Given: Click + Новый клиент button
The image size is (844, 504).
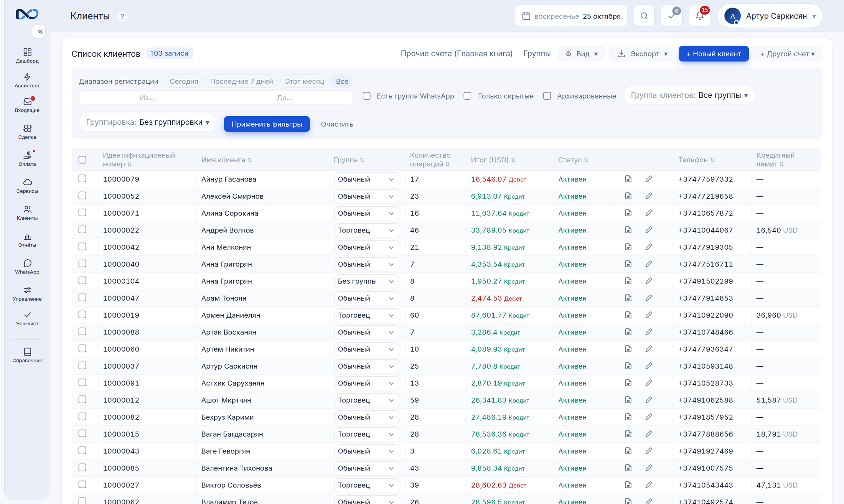Looking at the screenshot, I should 714,54.
